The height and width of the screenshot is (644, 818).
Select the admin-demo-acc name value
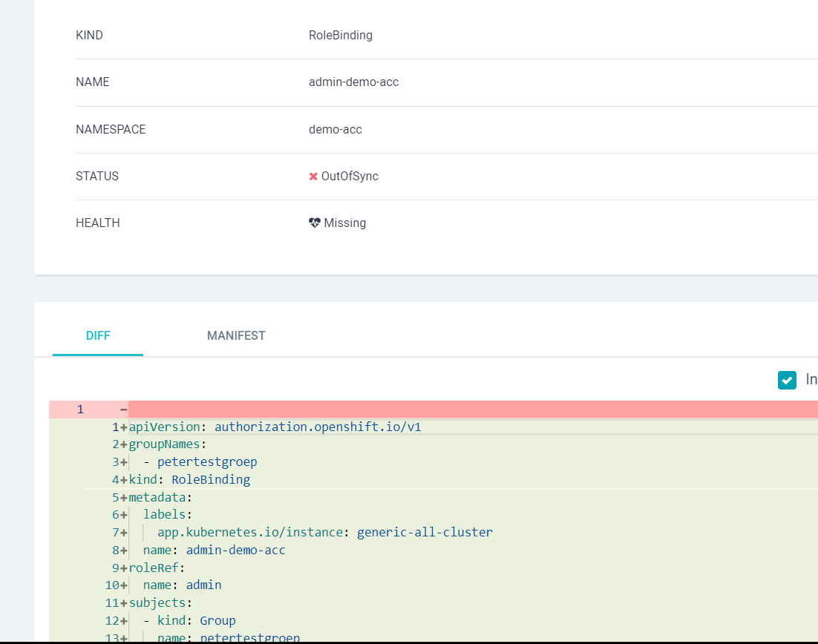click(x=235, y=550)
